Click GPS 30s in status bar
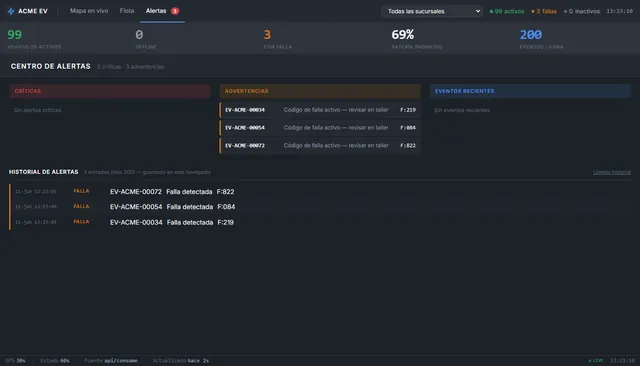Image resolution: width=640 pixels, height=366 pixels. click(15, 361)
